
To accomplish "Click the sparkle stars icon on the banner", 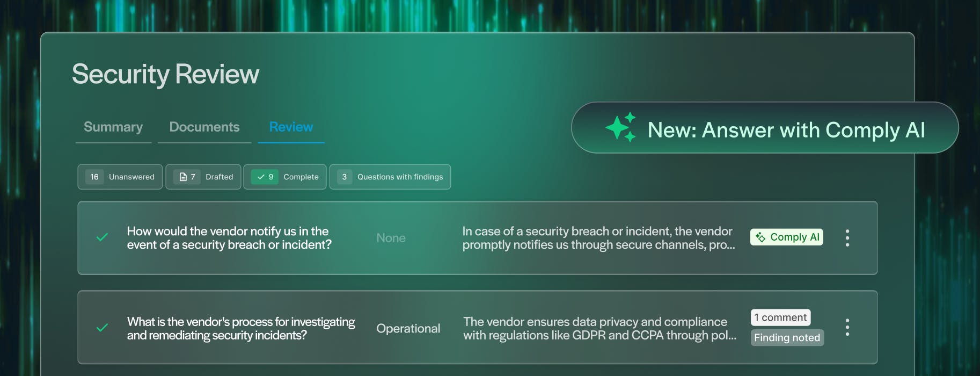I will 621,128.
